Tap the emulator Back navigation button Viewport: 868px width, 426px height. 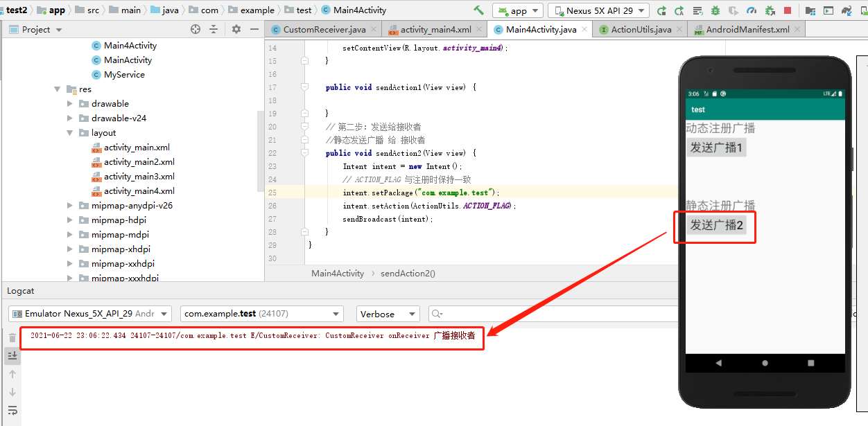click(718, 363)
